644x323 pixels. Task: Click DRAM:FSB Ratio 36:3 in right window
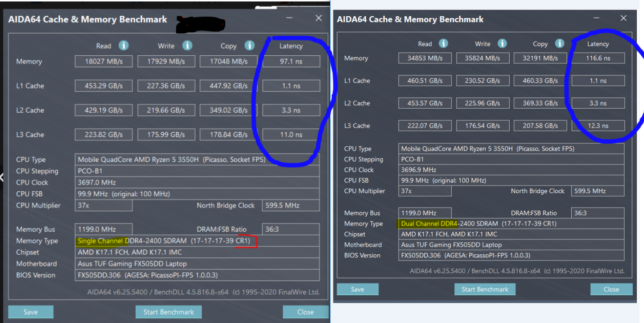[x=598, y=213]
